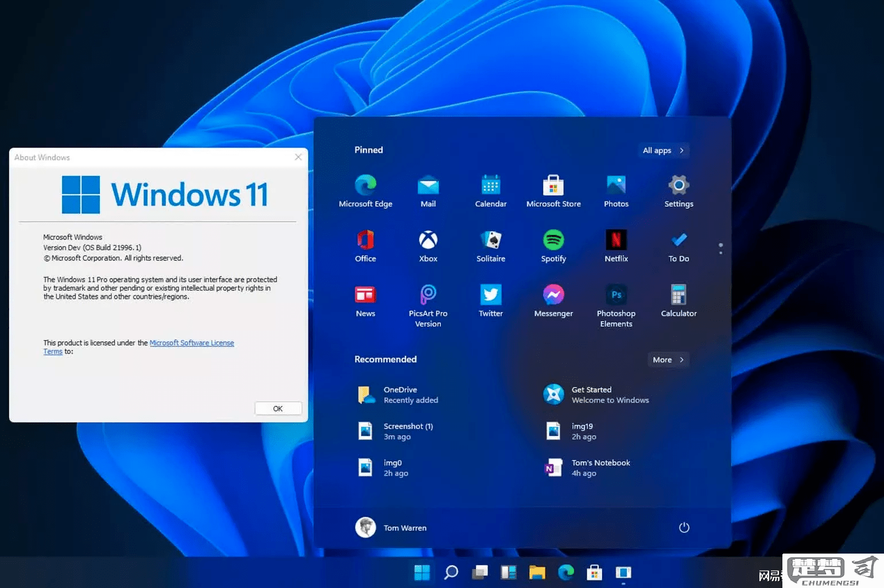Open File Explorer on the taskbar

pyautogui.click(x=537, y=573)
